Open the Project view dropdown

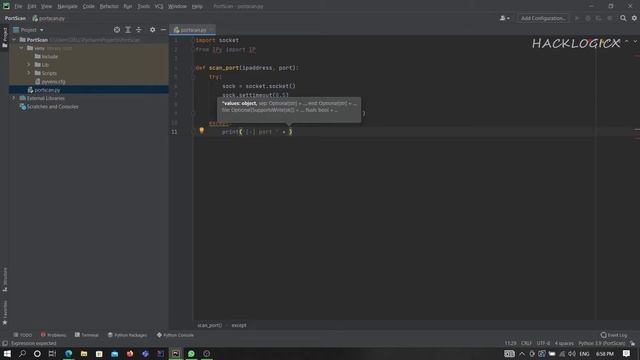[29, 30]
